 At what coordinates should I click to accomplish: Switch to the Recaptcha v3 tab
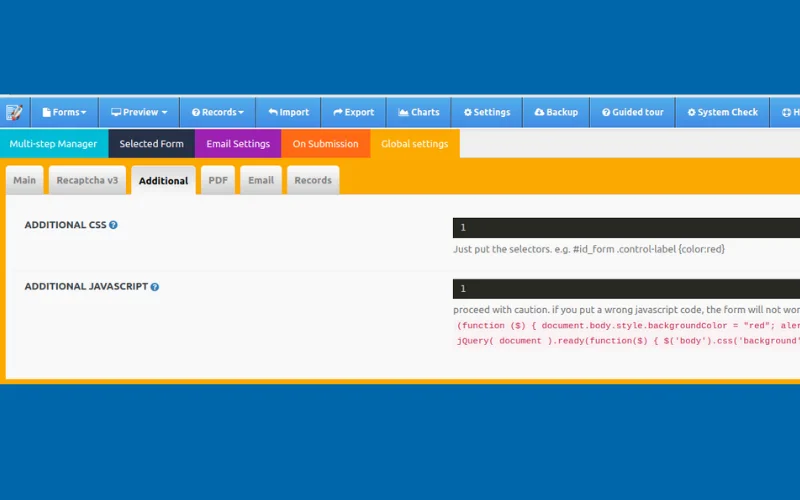click(87, 180)
